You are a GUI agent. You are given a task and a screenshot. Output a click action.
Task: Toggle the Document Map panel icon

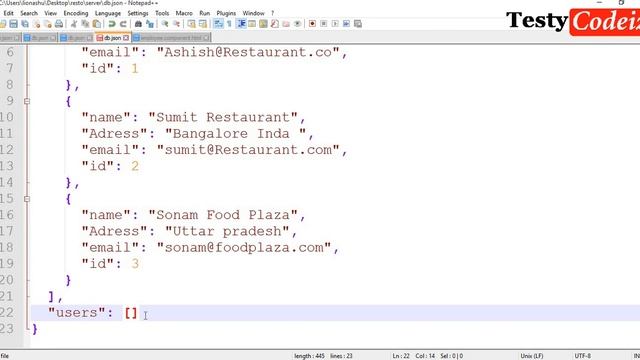[263, 24]
